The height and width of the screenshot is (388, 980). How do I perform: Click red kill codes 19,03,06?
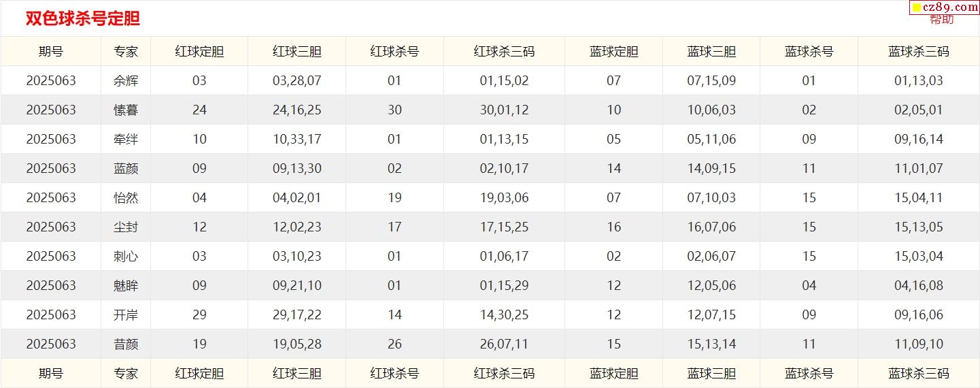504,197
